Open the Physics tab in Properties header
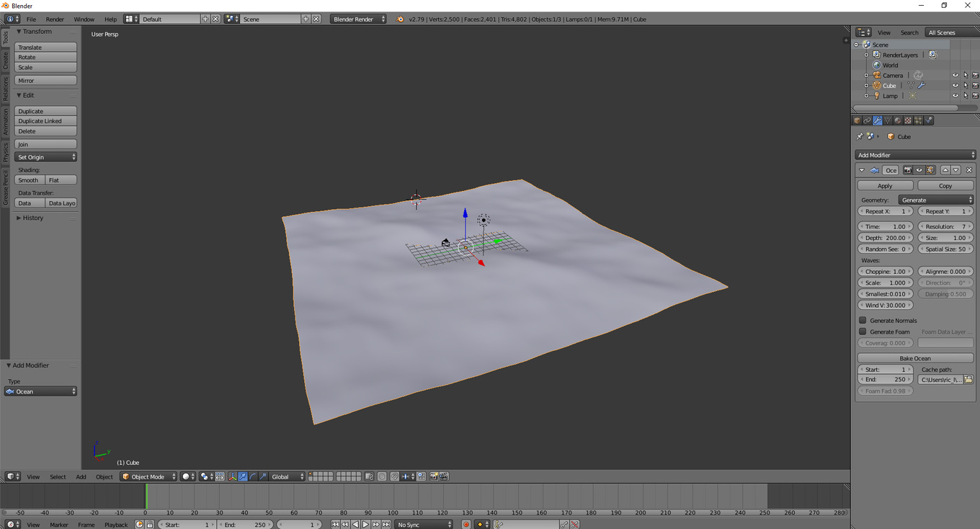Image resolution: width=980 pixels, height=529 pixels. 929,120
